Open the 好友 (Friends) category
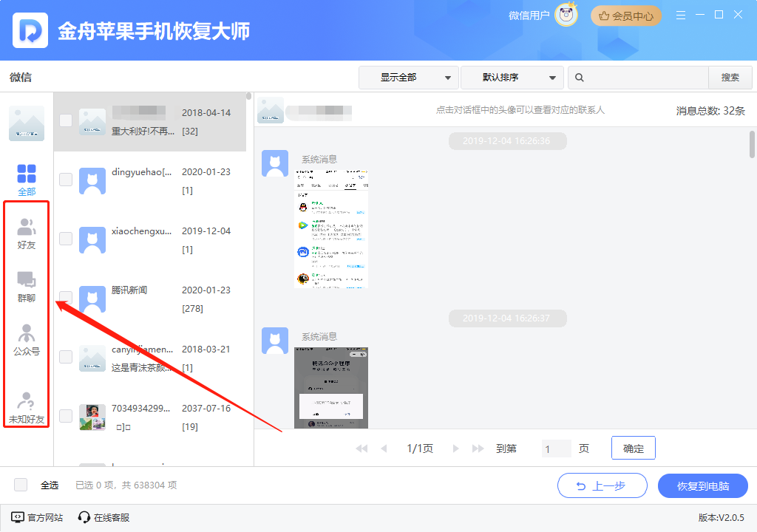This screenshot has height=532, width=757. 27,233
